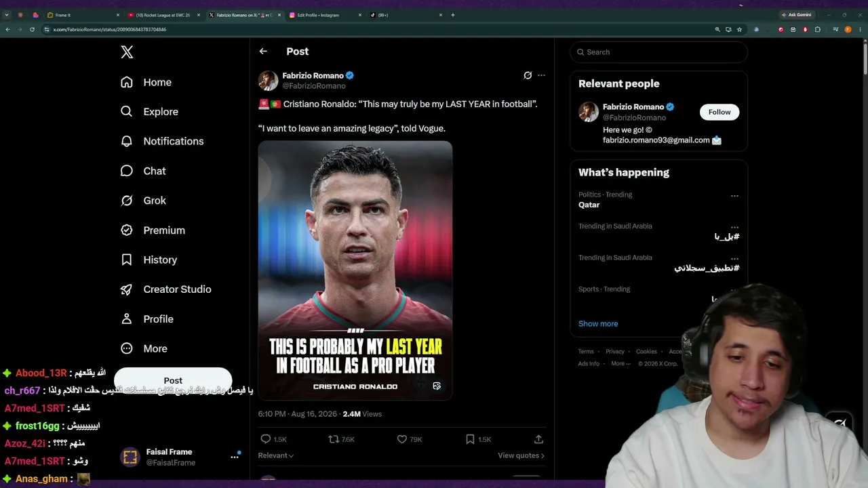Open History in the sidebar

pos(149,260)
